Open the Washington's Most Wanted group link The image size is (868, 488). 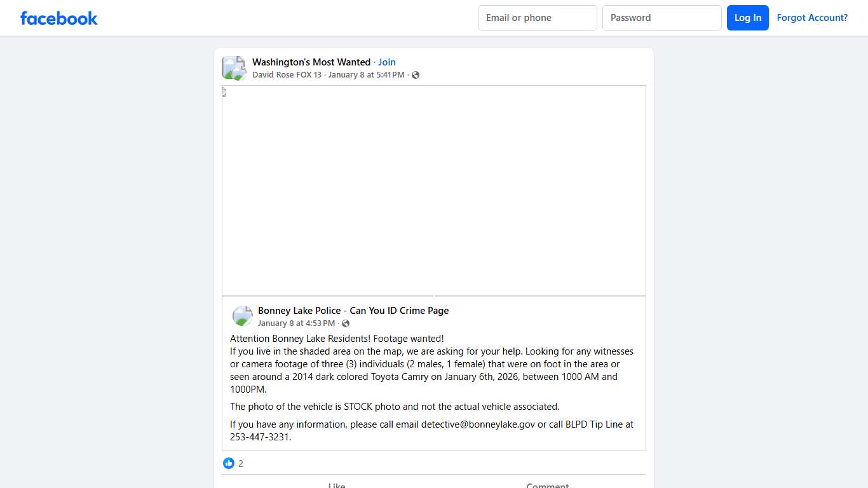tap(311, 62)
